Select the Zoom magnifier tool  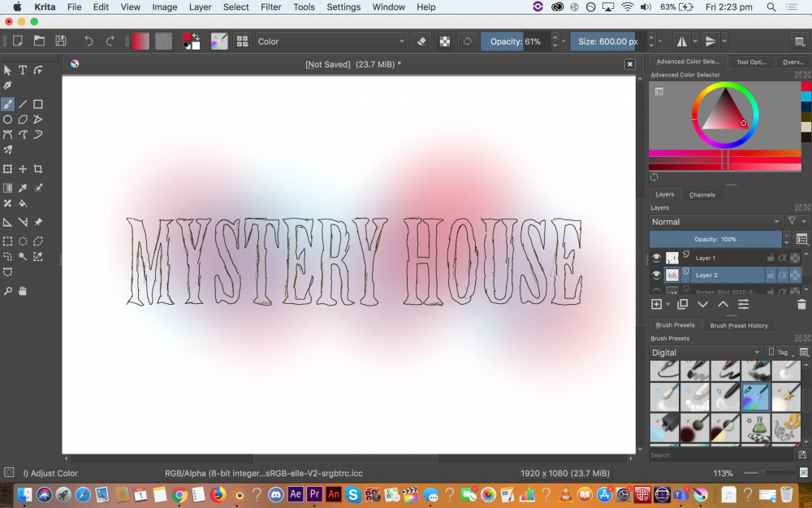coord(8,291)
